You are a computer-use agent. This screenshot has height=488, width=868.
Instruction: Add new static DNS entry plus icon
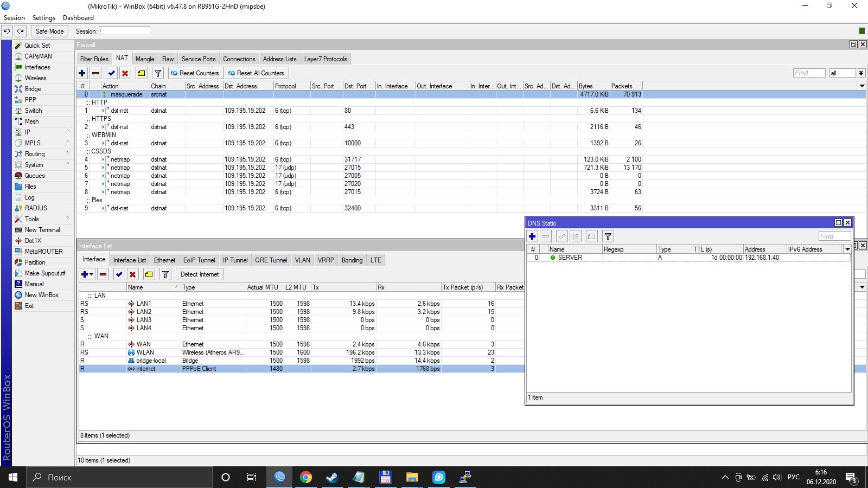(x=532, y=236)
